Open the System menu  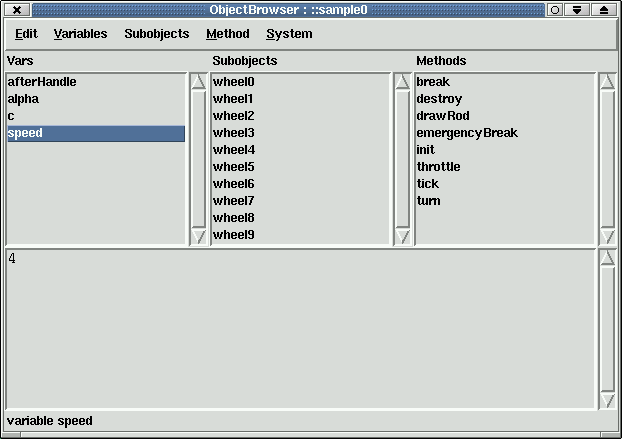289,34
